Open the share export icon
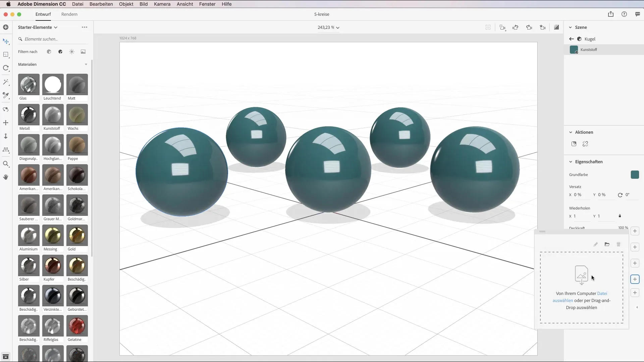This screenshot has height=362, width=644. (x=610, y=14)
